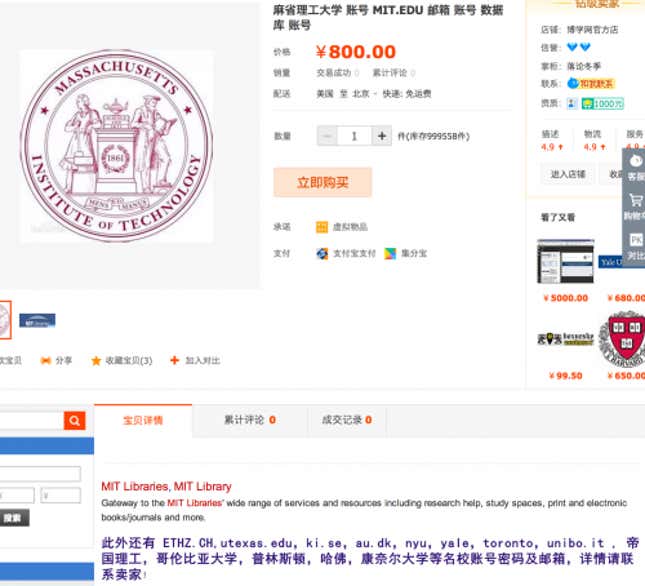Click the quantity input field showing 1
Image resolution: width=645 pixels, height=586 pixels.
[354, 136]
